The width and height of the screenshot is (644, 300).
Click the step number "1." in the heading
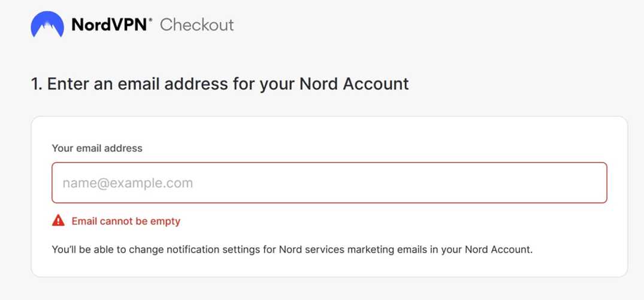coord(37,83)
